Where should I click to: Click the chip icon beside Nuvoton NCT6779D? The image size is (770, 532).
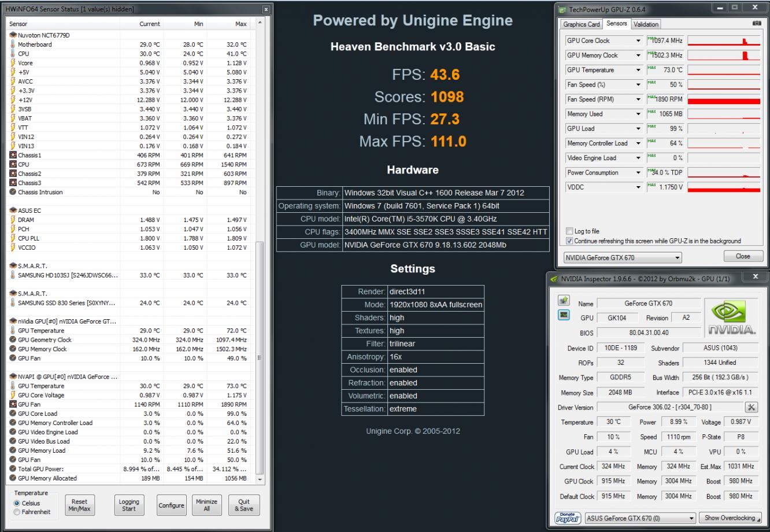click(x=13, y=35)
